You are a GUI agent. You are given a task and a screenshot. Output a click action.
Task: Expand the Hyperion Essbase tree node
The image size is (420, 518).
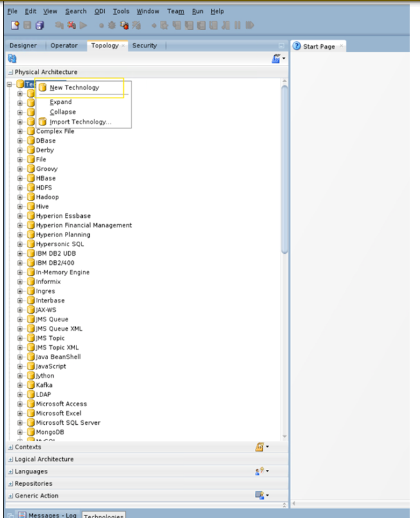click(20, 216)
